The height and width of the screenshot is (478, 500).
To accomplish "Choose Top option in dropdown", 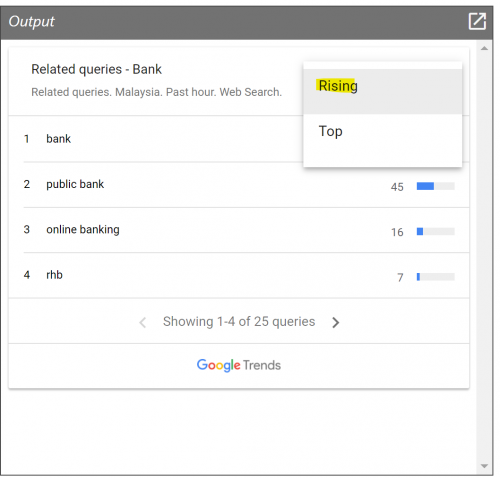I will click(x=382, y=131).
